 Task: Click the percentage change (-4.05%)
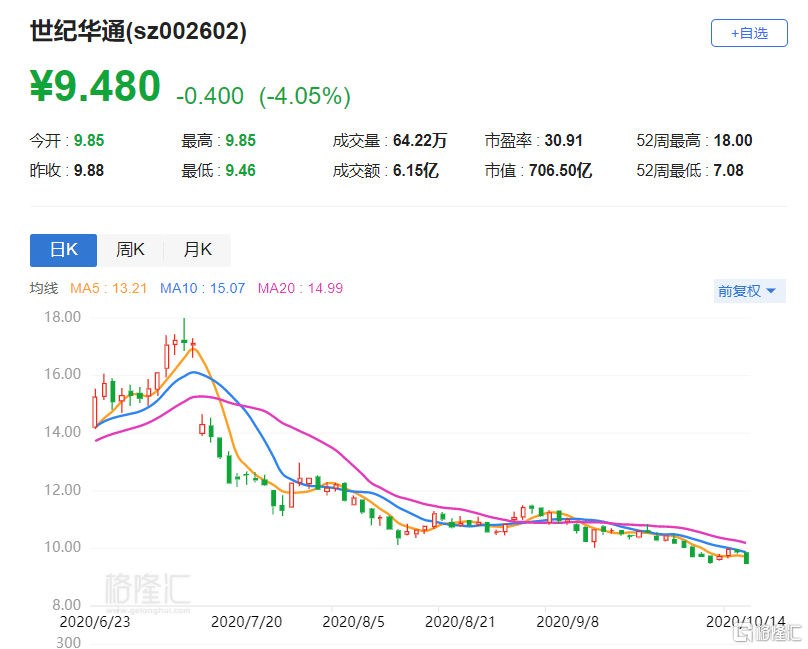[305, 96]
